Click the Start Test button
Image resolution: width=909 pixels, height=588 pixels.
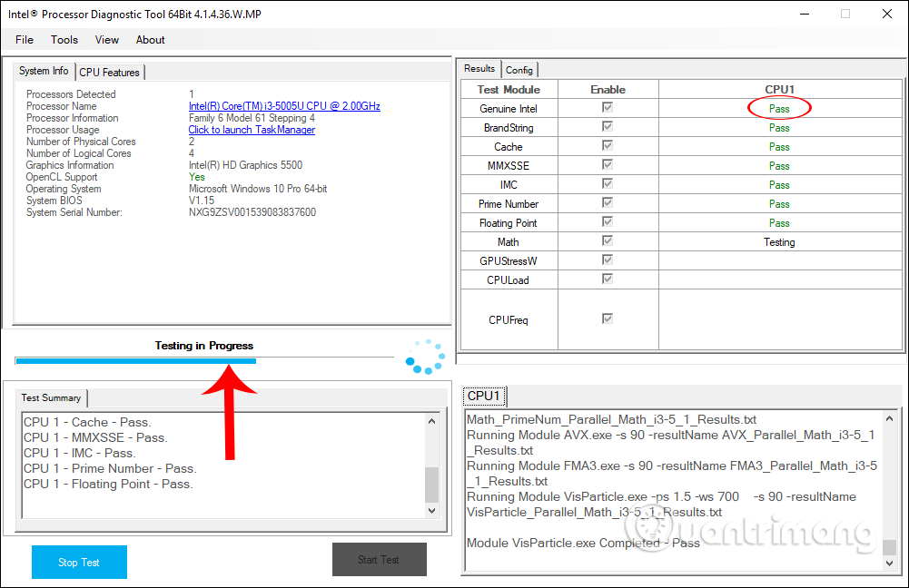coord(380,560)
